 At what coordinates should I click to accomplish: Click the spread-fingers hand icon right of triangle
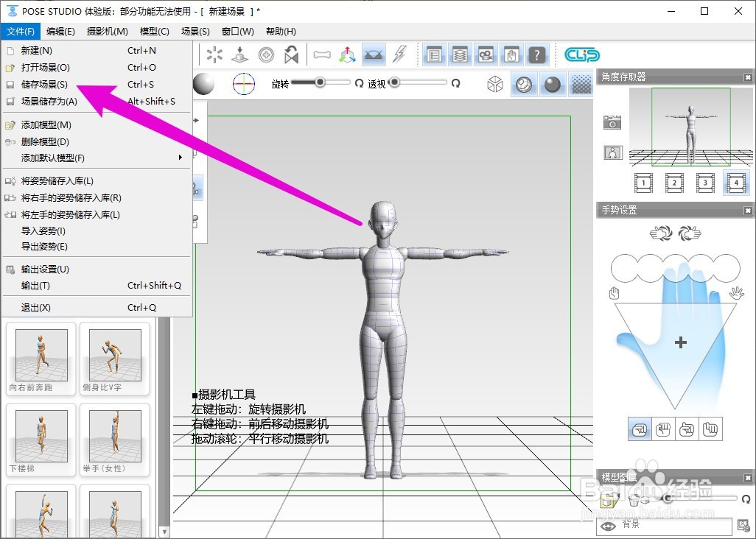click(736, 293)
